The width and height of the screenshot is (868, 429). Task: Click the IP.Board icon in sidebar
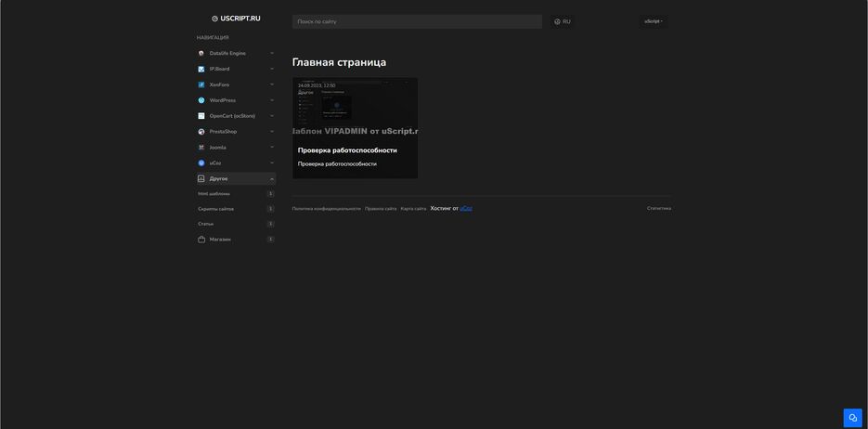coord(201,70)
